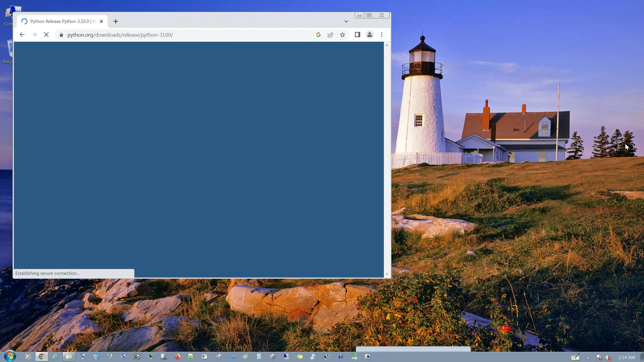The width and height of the screenshot is (644, 362).
Task: Open the Chrome profile avatar
Action: click(x=370, y=35)
